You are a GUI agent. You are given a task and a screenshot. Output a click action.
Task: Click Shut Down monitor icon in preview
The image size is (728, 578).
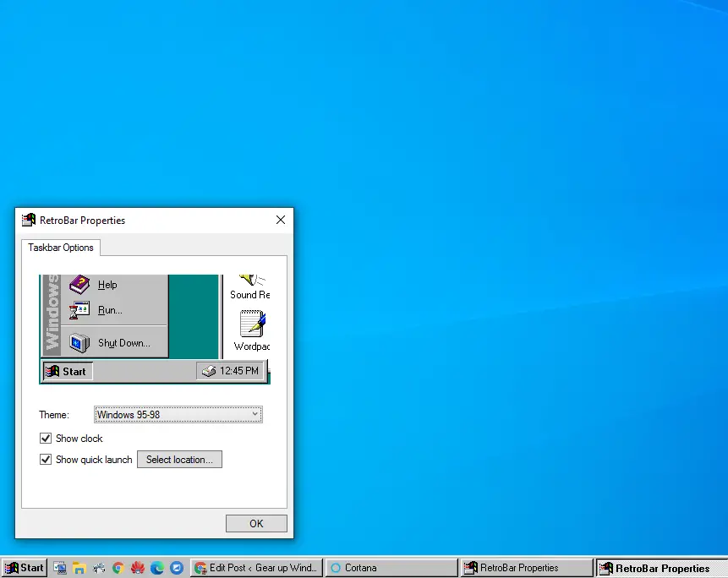[x=79, y=343]
